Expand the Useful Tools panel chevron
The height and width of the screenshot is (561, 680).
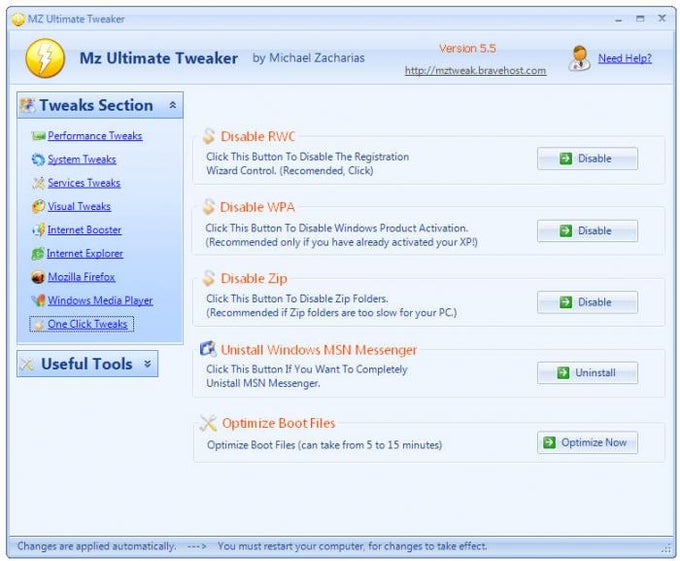147,364
